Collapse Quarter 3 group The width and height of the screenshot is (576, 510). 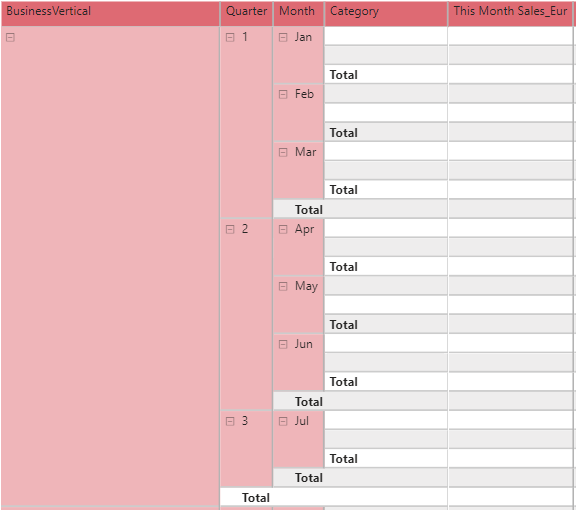coord(230,421)
